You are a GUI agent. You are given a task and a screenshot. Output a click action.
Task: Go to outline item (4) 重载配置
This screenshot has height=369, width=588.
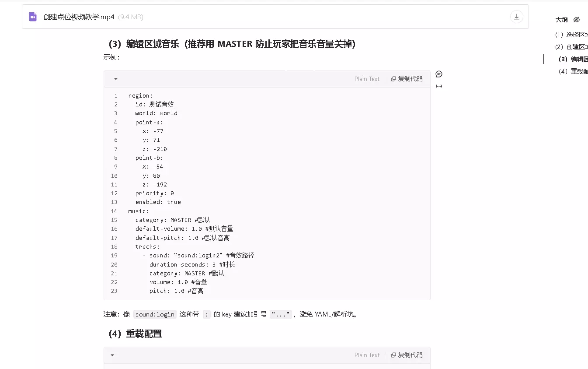coord(573,71)
